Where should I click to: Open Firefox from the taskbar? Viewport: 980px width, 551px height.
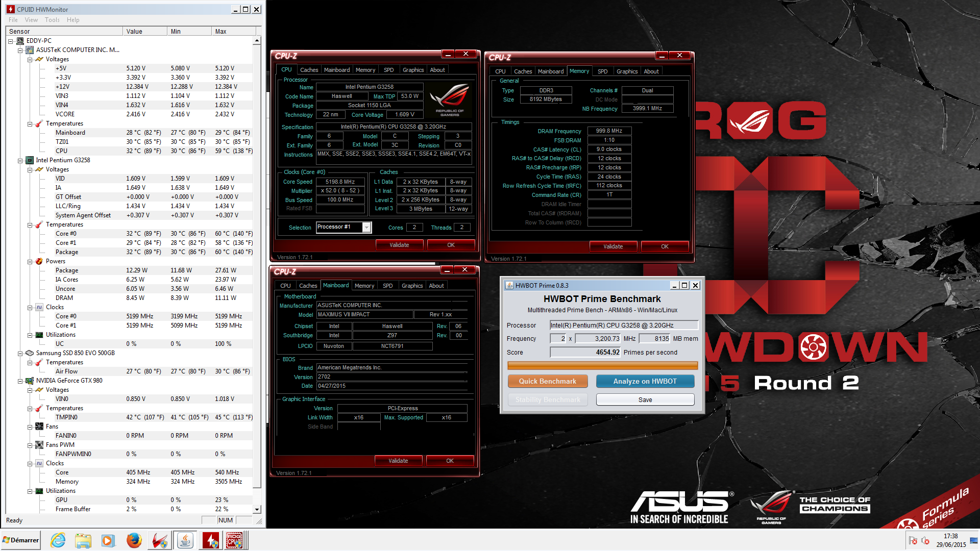(x=134, y=540)
